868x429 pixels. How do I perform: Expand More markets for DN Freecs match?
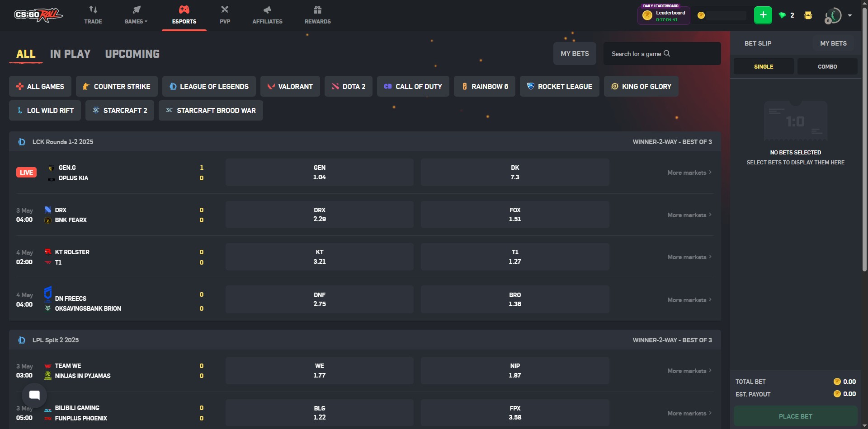click(x=689, y=300)
